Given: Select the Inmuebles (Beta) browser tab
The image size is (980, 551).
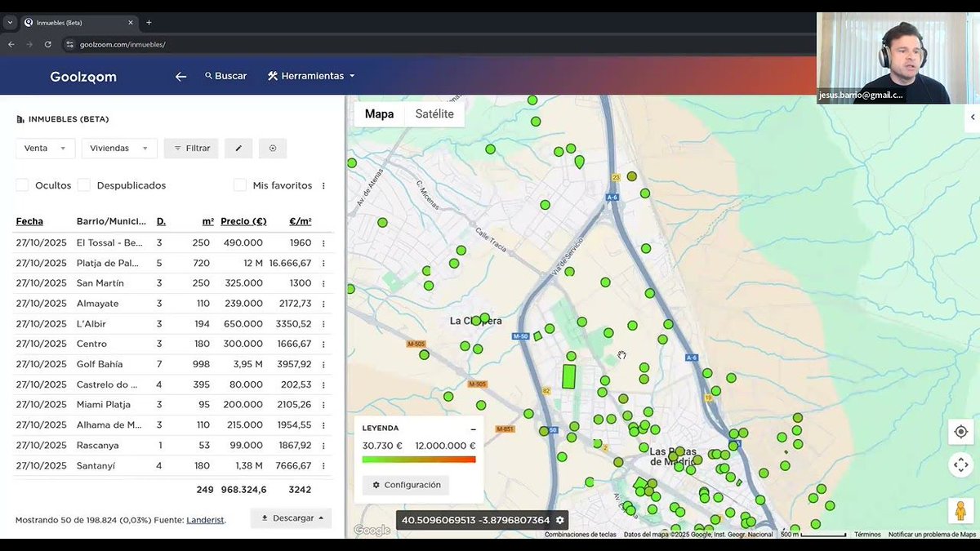Looking at the screenshot, I should [x=80, y=23].
